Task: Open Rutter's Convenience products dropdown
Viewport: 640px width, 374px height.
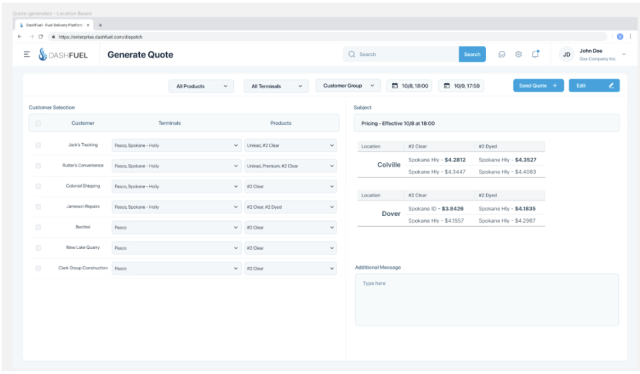Action: (290, 166)
